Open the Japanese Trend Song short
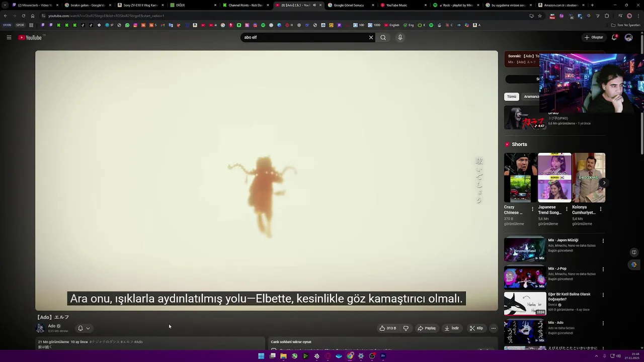 click(x=554, y=177)
